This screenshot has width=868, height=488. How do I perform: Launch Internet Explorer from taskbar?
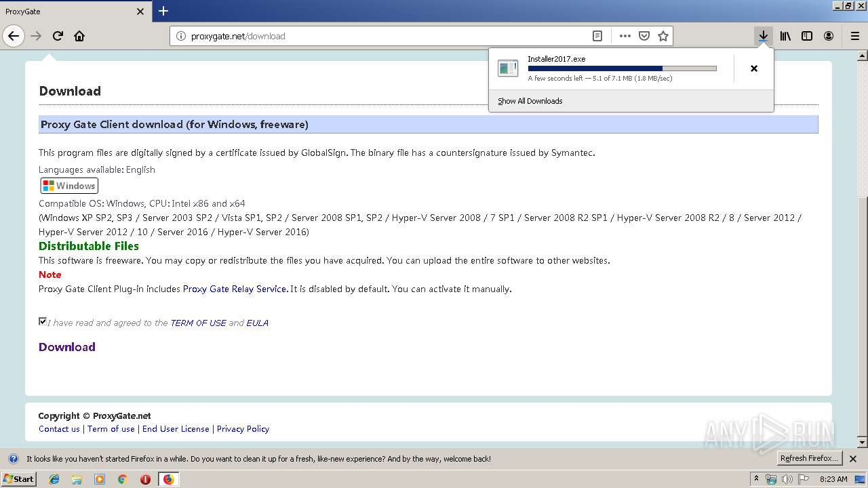pyautogui.click(x=54, y=479)
